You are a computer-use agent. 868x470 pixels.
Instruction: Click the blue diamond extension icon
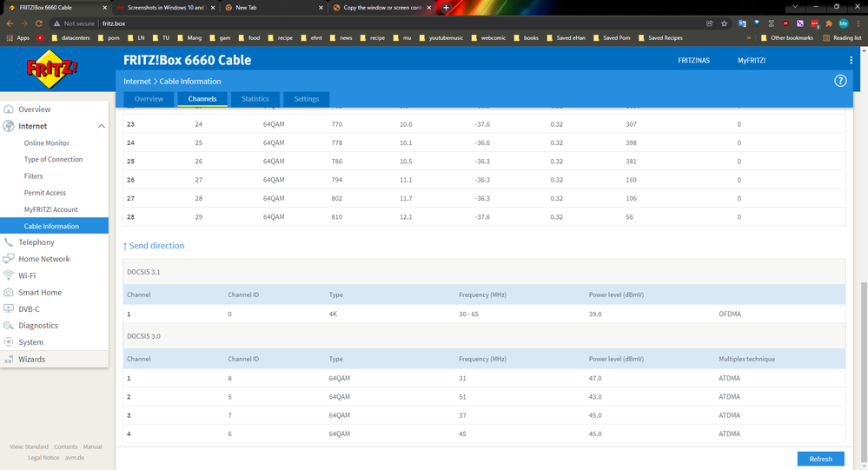(x=757, y=23)
